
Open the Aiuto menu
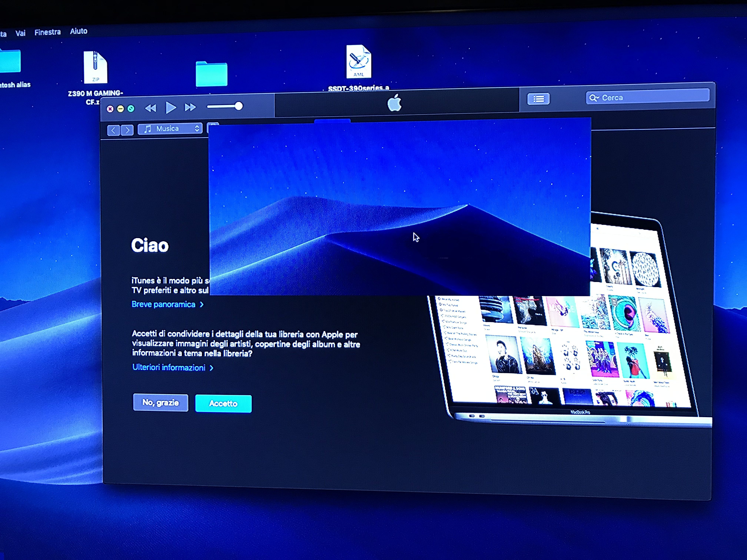79,31
